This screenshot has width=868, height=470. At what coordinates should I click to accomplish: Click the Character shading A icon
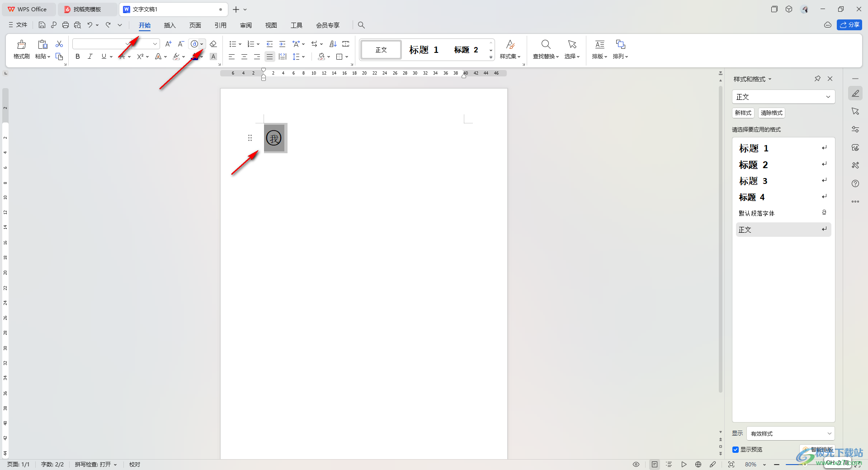click(x=213, y=56)
